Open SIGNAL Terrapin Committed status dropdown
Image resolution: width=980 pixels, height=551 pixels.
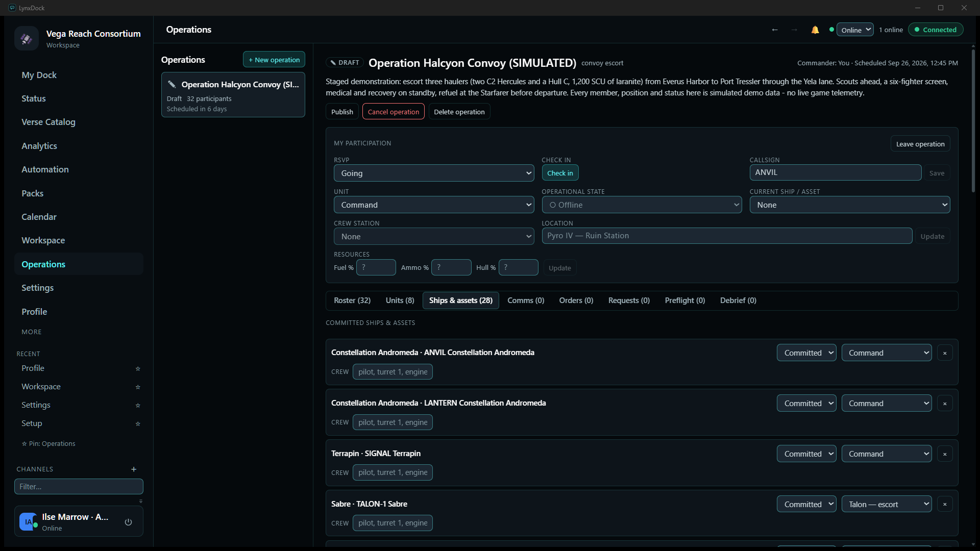pos(806,454)
